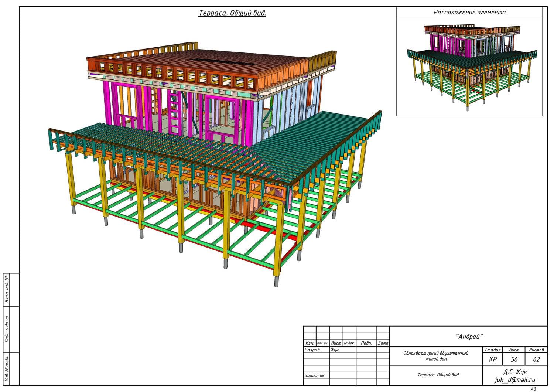Screen dimensions: 554x392
Task: Open the small house model inset thumbnail
Action: tap(469, 67)
